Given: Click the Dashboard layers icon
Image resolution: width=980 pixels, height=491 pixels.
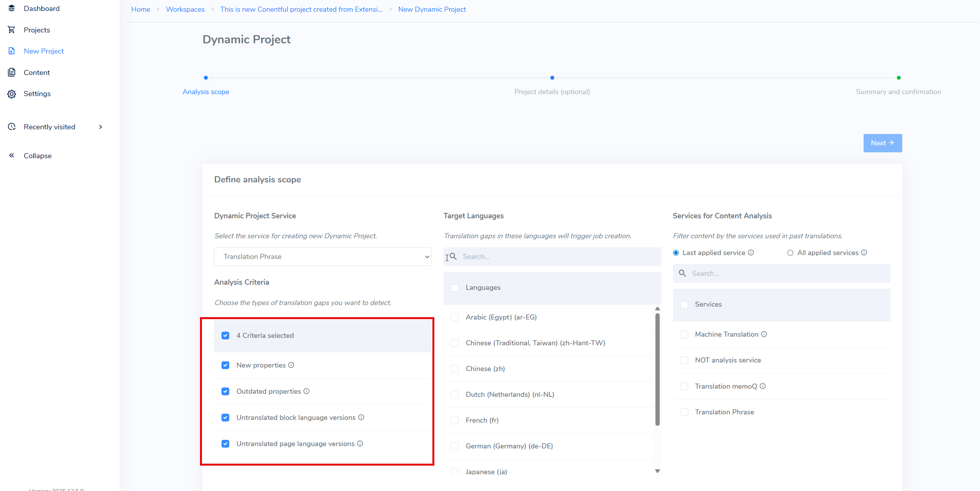Looking at the screenshot, I should coord(11,8).
